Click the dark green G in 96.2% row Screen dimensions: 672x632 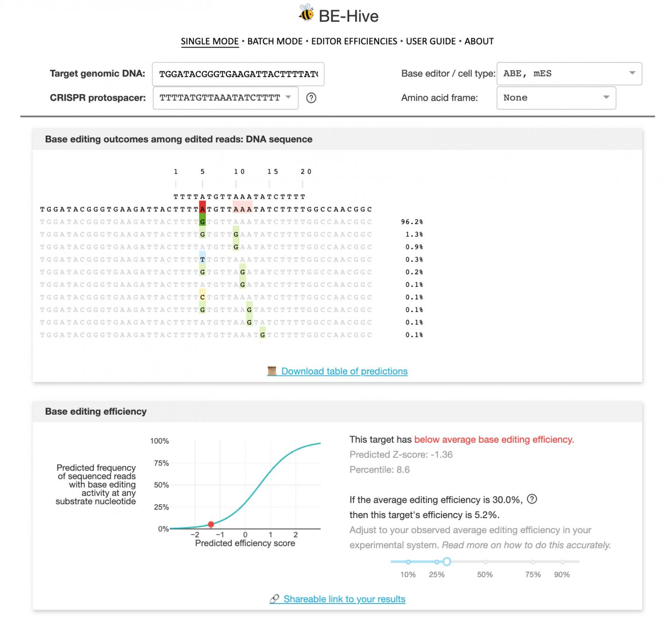(x=203, y=222)
